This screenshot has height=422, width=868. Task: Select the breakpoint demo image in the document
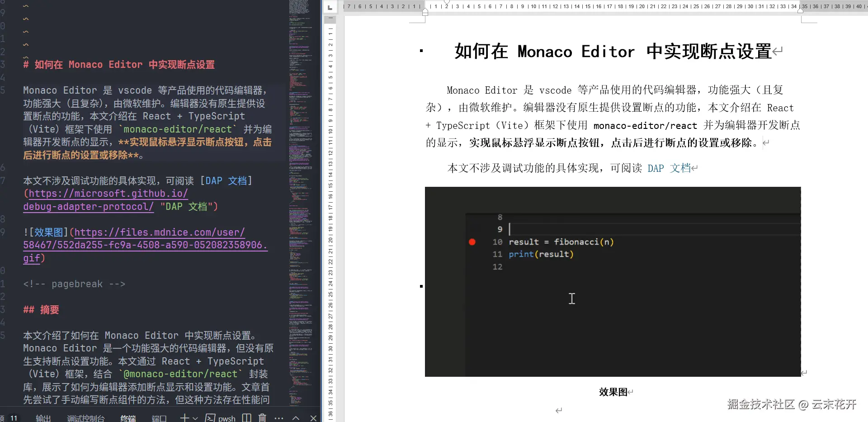click(x=613, y=282)
